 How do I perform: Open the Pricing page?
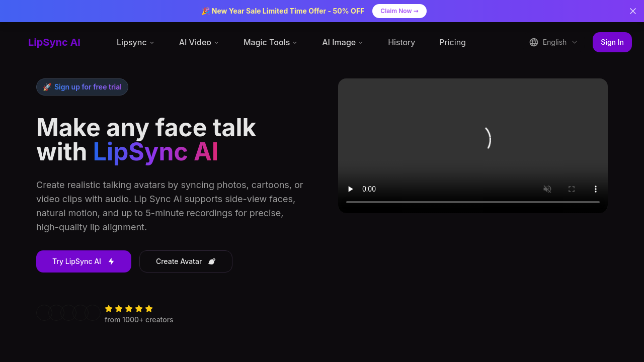[x=452, y=42]
